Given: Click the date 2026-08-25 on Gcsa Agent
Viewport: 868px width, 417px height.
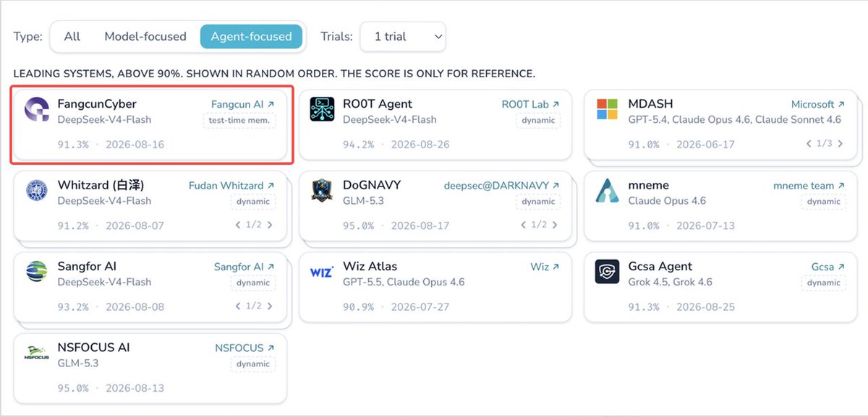Looking at the screenshot, I should click(705, 306).
